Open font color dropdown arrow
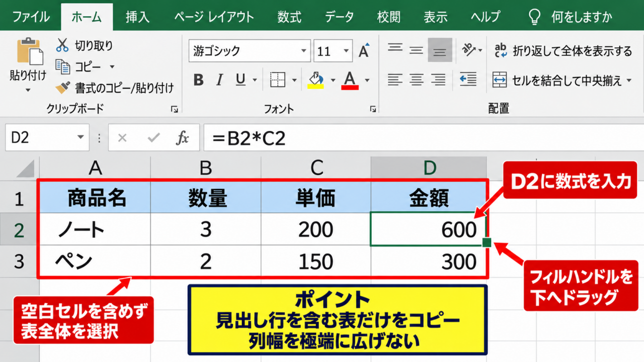 coord(367,80)
